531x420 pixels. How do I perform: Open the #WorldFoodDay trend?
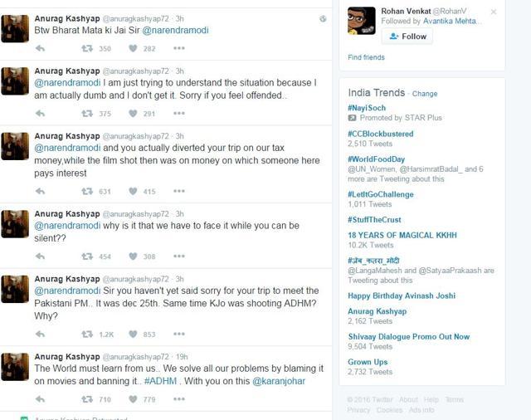point(376,159)
